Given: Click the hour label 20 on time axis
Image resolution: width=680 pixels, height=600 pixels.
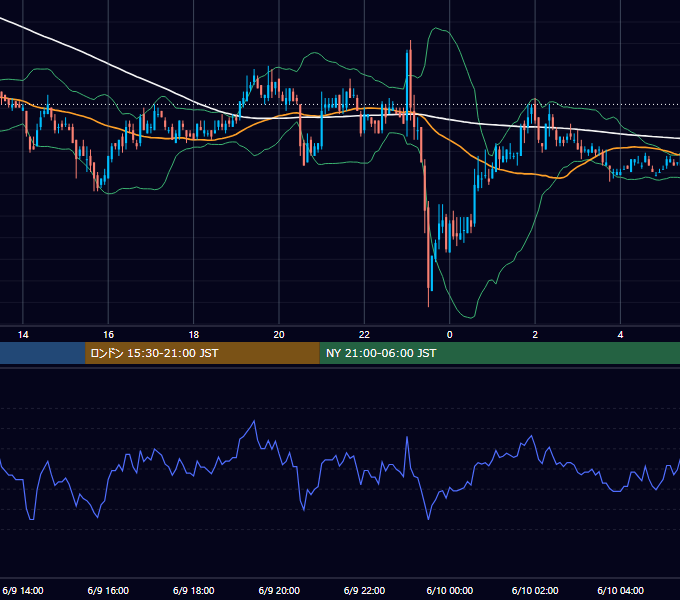Looking at the screenshot, I should point(279,335).
